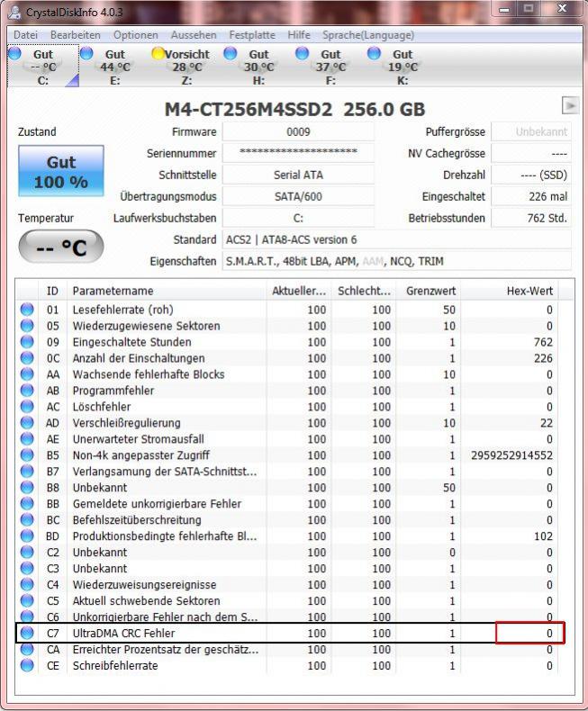588x711 pixels.
Task: Select Löschfehler parameter name
Action: [x=102, y=406]
